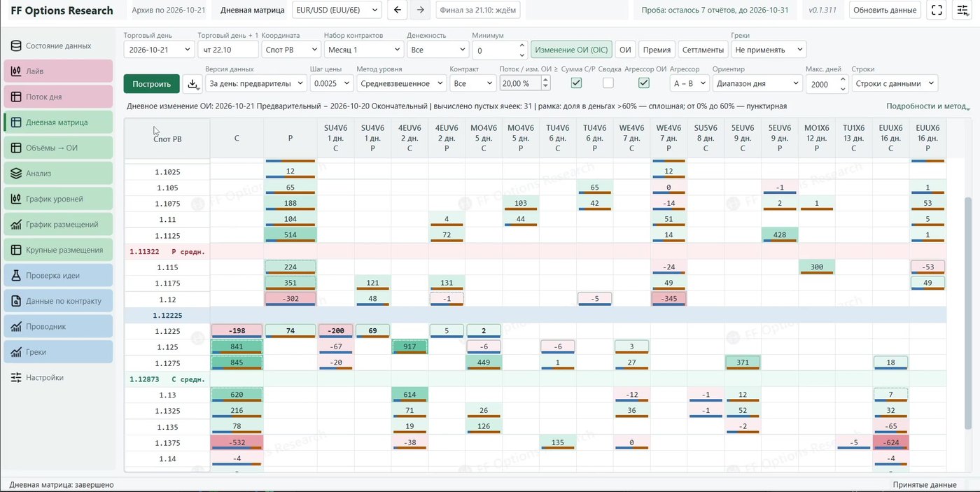Viewport: 980px width, 492px height.
Task: Select the Изменение ОИ (OIC) toggle
Action: point(571,50)
